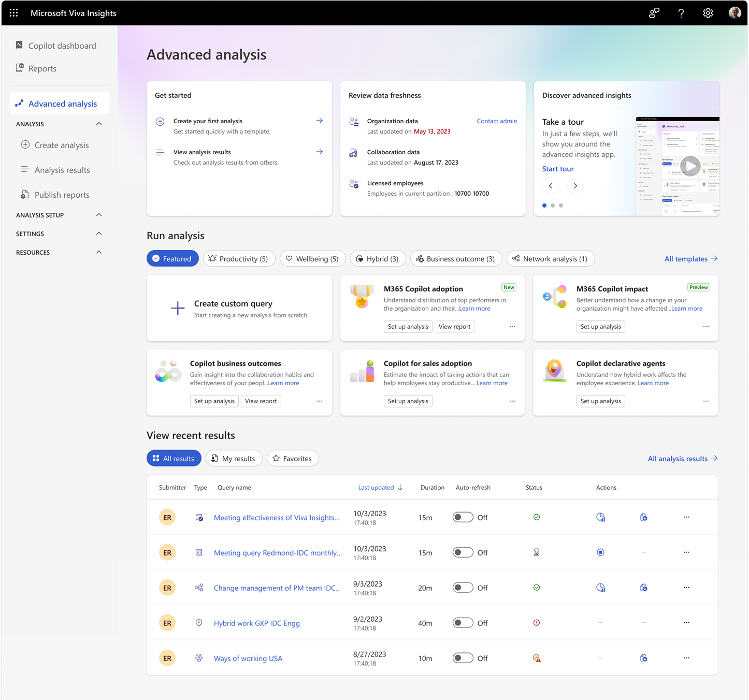This screenshot has width=749, height=700.
Task: Open All analysis results link
Action: tap(683, 458)
